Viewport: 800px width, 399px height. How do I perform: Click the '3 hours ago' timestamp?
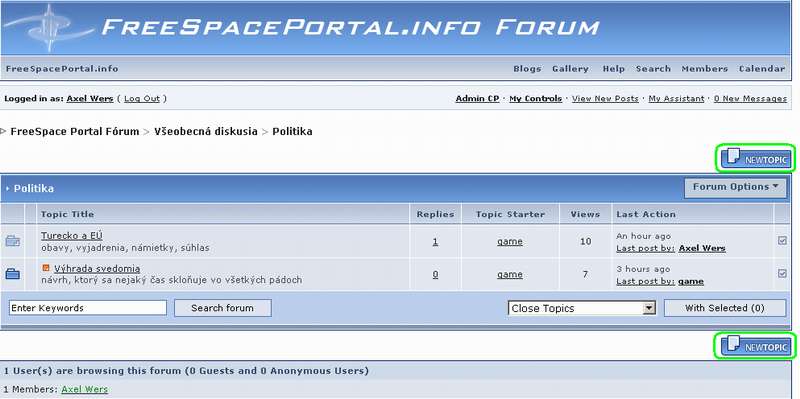point(643,269)
